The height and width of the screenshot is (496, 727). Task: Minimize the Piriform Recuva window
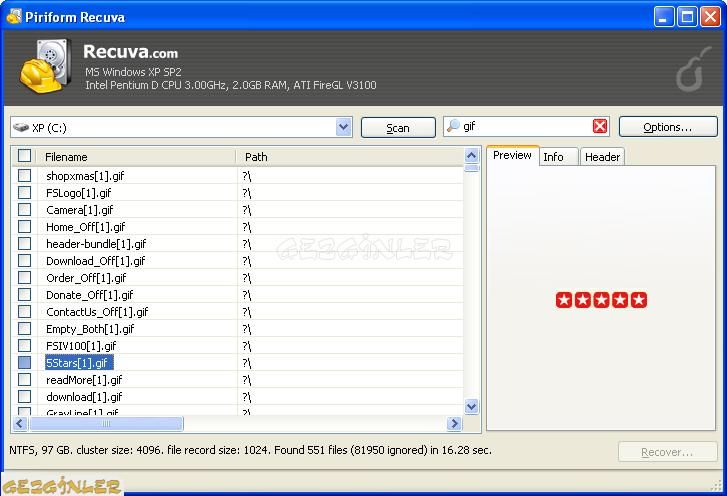[x=664, y=17]
